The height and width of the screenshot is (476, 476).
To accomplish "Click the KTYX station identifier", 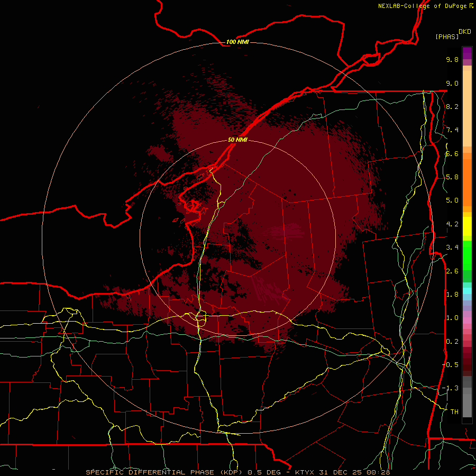I will [x=305, y=472].
